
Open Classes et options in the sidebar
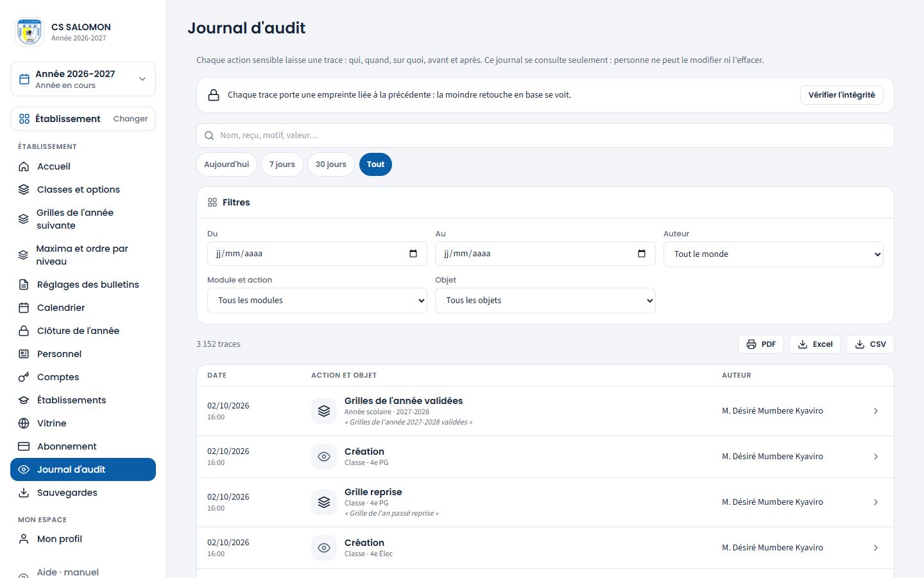(83, 189)
